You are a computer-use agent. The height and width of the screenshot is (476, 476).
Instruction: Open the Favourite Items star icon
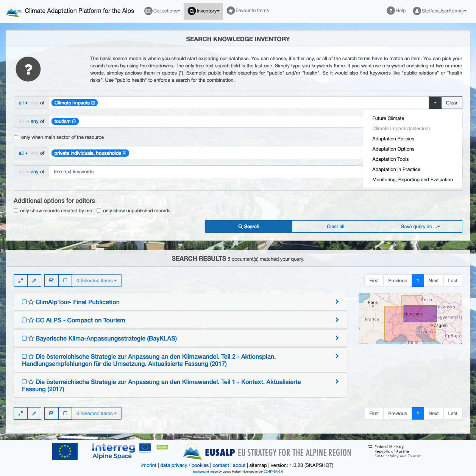click(231, 11)
